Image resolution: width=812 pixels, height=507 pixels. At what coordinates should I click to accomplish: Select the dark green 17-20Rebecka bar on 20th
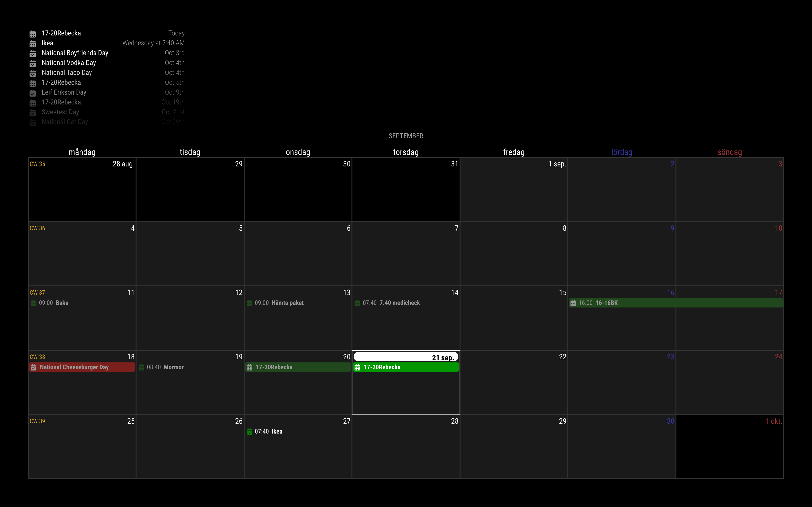(298, 367)
